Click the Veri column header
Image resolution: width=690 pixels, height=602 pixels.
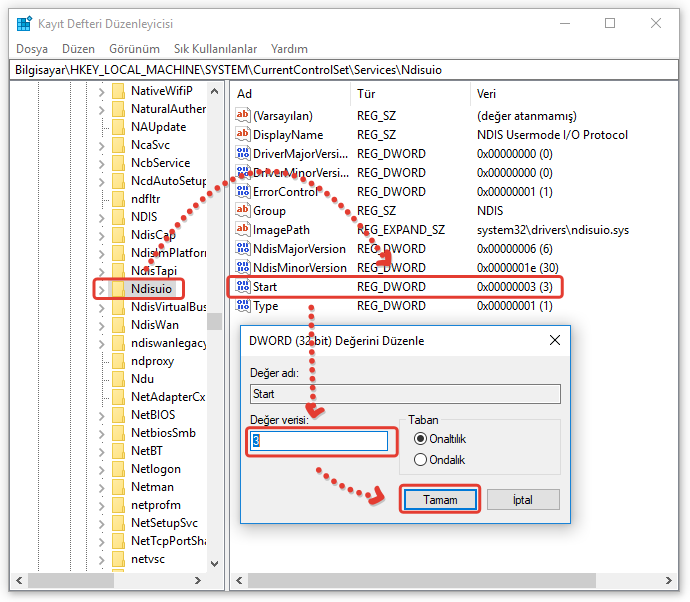pyautogui.click(x=487, y=93)
